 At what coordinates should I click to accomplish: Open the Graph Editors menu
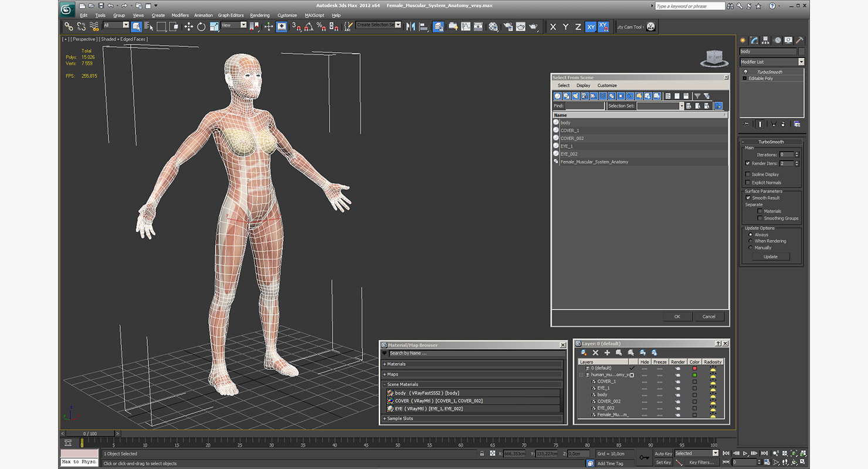[x=230, y=15]
